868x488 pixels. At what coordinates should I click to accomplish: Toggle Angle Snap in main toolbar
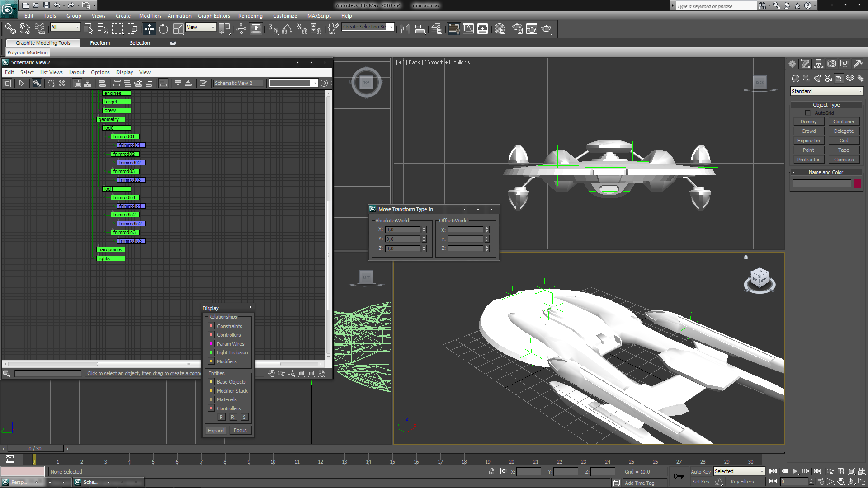coord(287,29)
